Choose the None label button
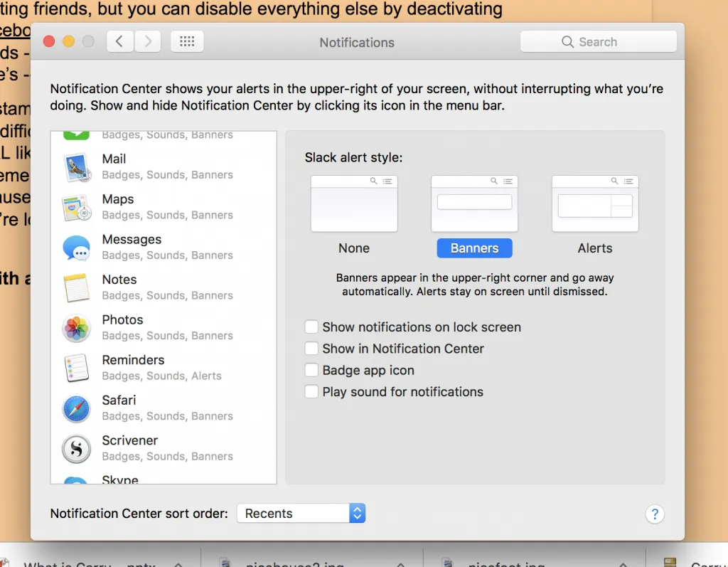This screenshot has height=567, width=728. [354, 248]
